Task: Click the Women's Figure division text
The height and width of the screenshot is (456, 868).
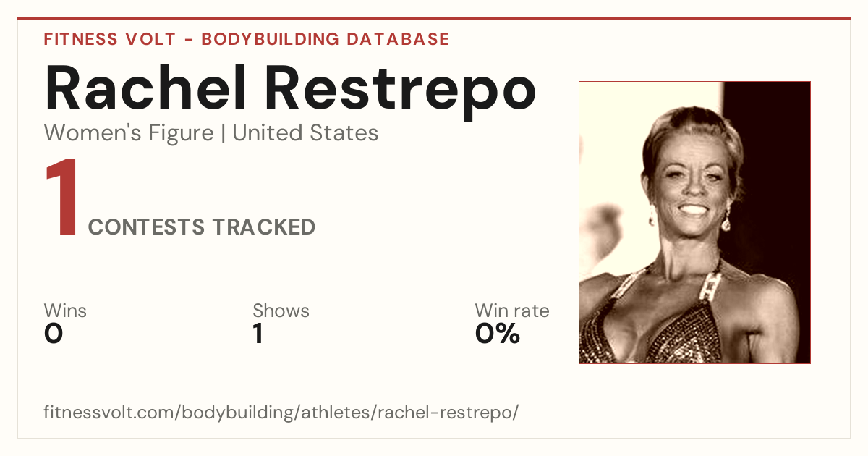Action: click(x=129, y=133)
